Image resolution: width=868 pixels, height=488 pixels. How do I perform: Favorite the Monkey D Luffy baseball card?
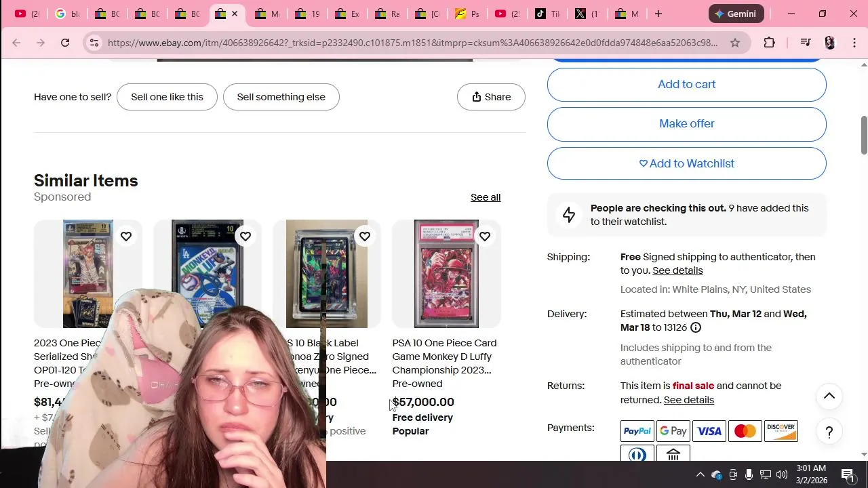point(245,237)
